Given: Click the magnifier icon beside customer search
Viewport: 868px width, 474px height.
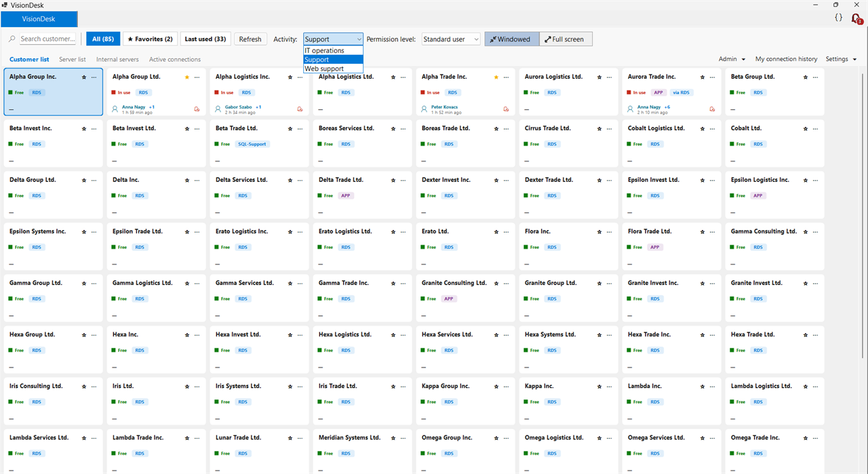Looking at the screenshot, I should pyautogui.click(x=12, y=39).
